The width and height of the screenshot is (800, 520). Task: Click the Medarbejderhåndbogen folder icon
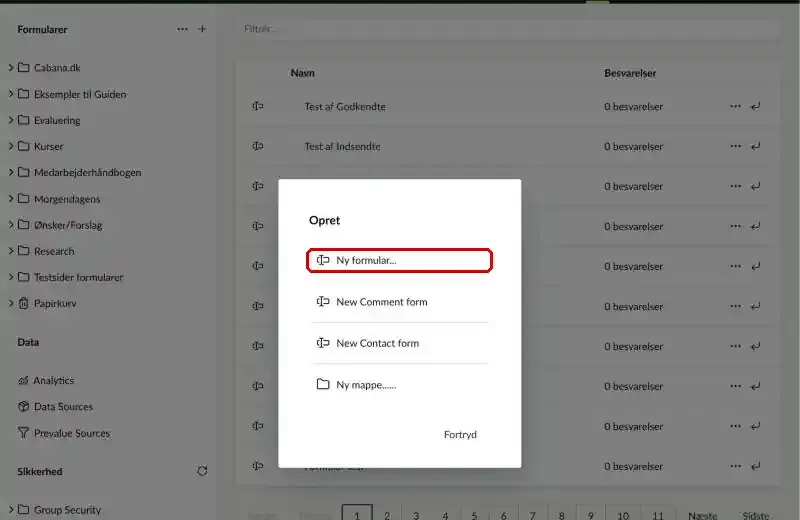(x=23, y=172)
